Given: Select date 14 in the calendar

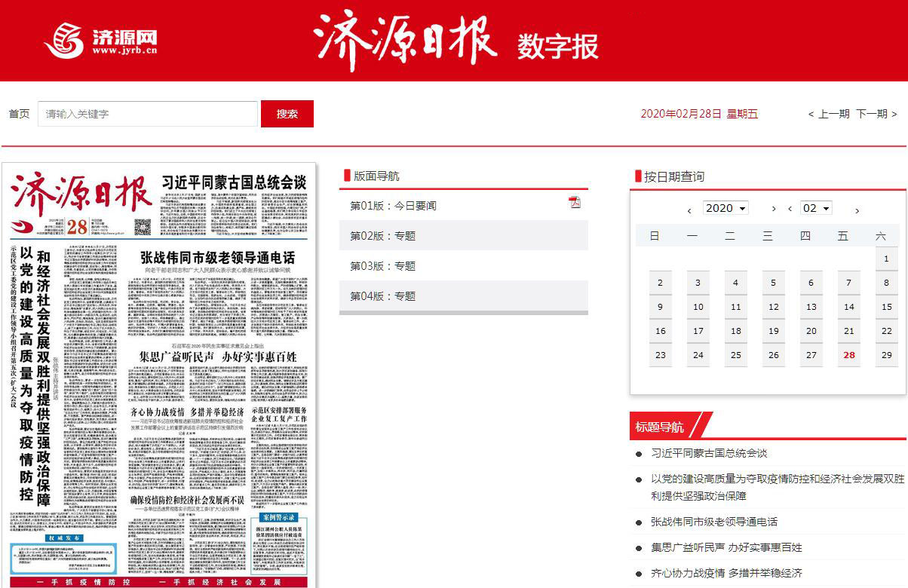Looking at the screenshot, I should (849, 307).
